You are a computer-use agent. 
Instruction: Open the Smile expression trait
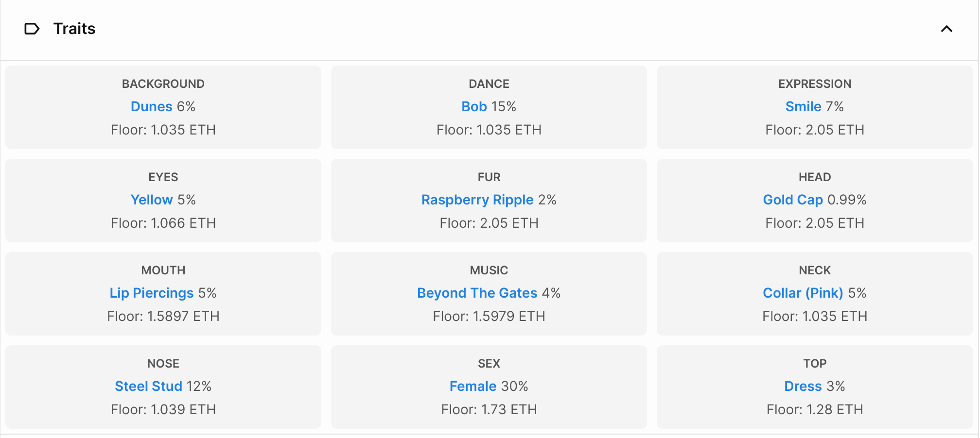pyautogui.click(x=803, y=106)
